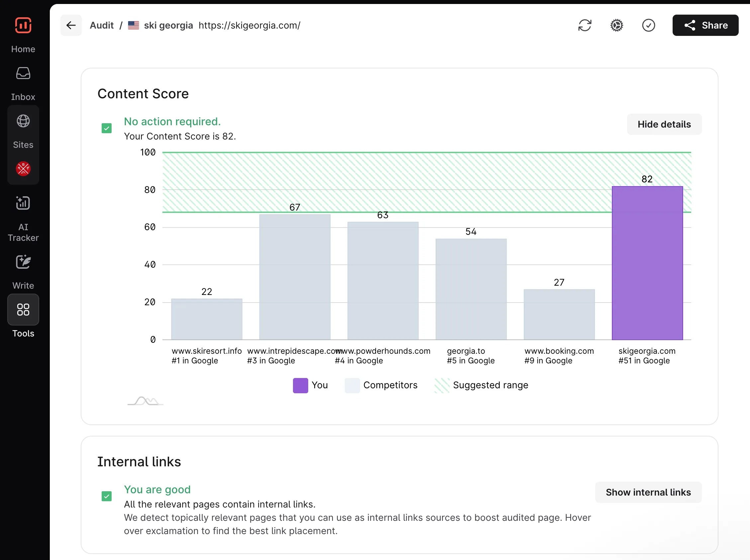Viewport: 750px width, 560px height.
Task: Select the red ski georgia site avatar
Action: pyautogui.click(x=23, y=168)
